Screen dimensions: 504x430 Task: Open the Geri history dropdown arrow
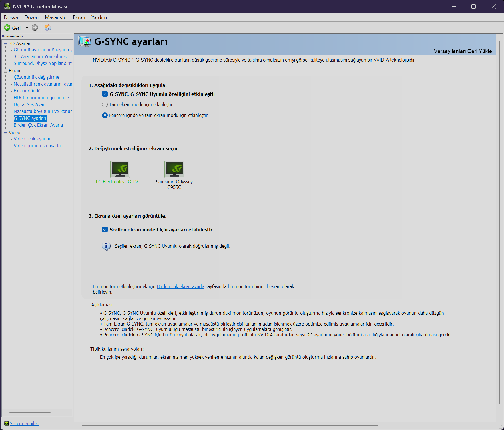[x=27, y=28]
